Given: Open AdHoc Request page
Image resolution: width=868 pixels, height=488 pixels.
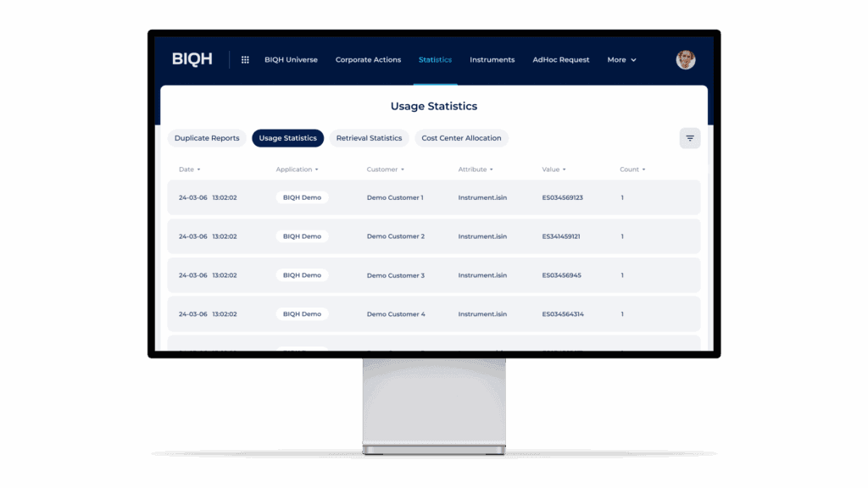Looking at the screenshot, I should (560, 60).
